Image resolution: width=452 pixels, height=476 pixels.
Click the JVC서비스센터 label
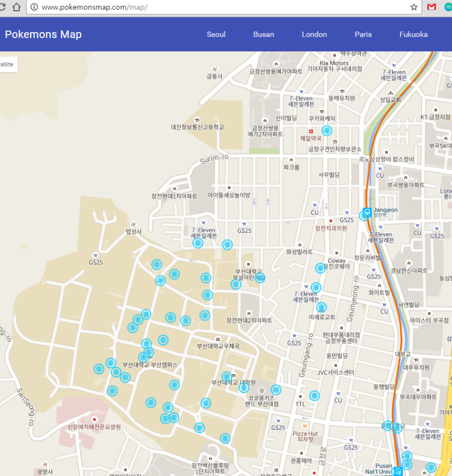click(x=336, y=373)
